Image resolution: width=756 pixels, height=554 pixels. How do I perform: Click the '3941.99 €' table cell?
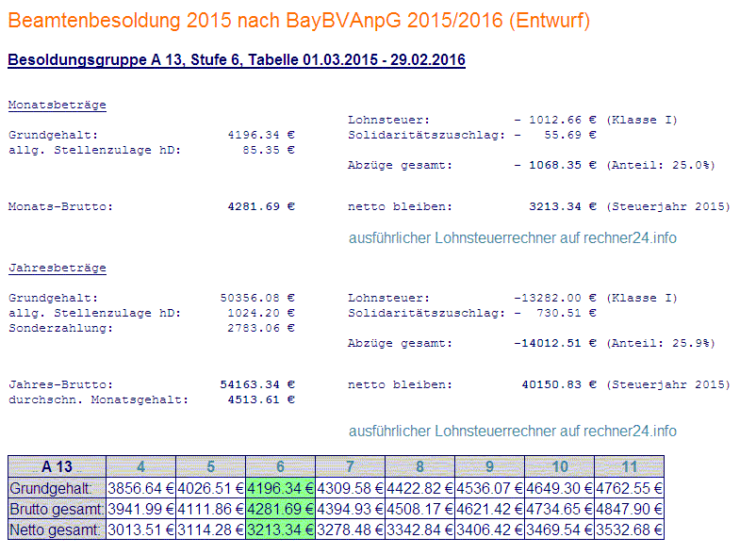[140, 509]
